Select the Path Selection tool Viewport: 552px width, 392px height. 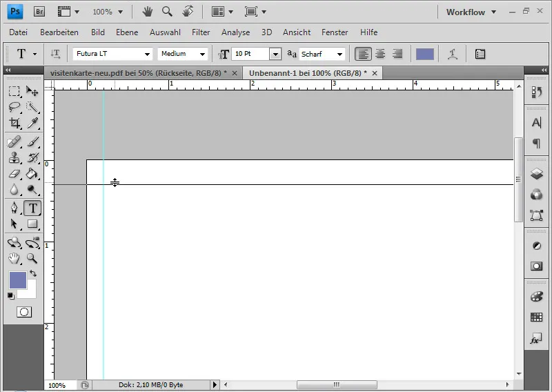click(14, 224)
